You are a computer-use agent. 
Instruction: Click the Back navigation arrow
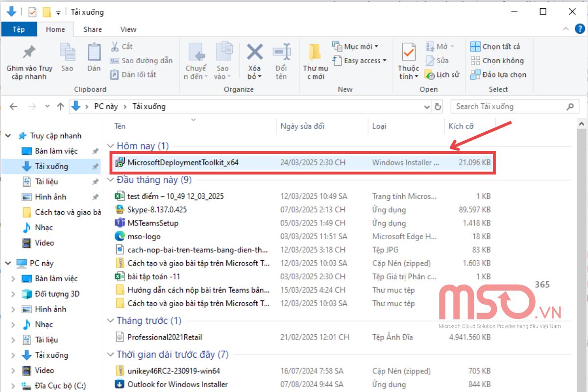14,106
